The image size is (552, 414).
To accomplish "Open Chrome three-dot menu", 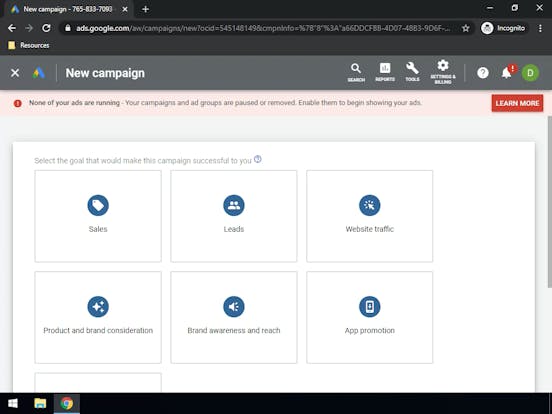I will (x=540, y=28).
